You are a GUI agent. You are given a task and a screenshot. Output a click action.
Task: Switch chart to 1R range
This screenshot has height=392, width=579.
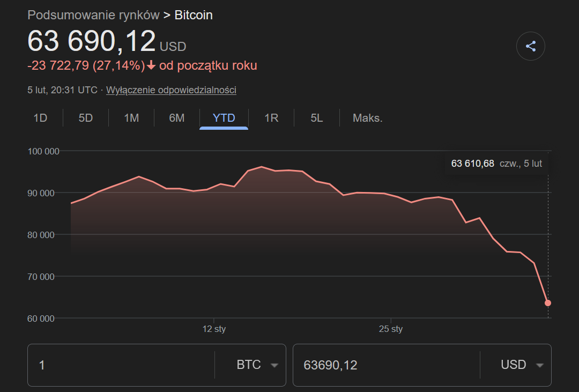click(271, 118)
